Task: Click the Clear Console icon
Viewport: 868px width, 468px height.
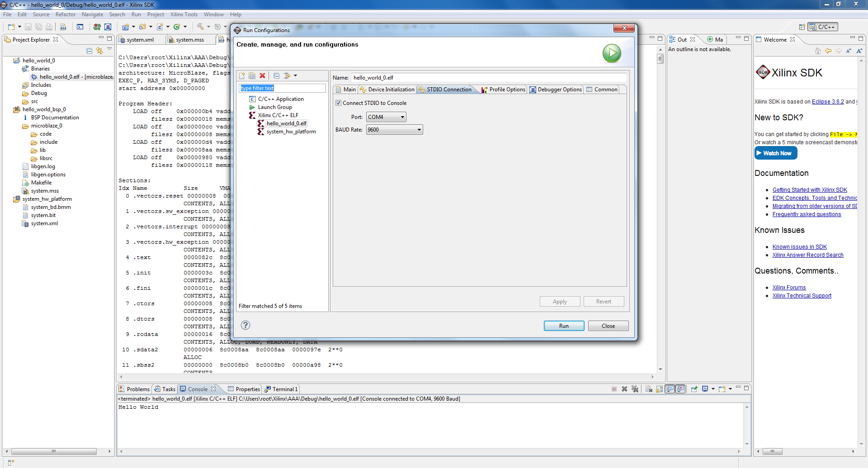Action: pos(649,389)
